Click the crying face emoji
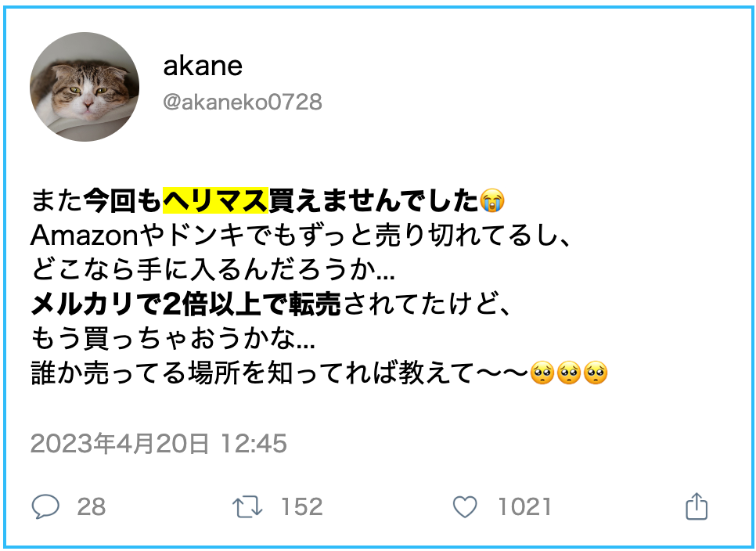This screenshot has width=756, height=551. coord(492,200)
